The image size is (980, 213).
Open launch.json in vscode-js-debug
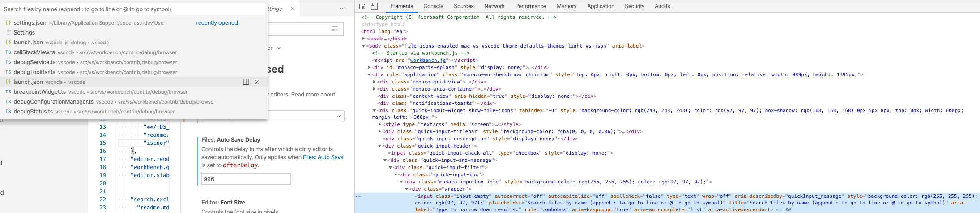[x=134, y=43]
